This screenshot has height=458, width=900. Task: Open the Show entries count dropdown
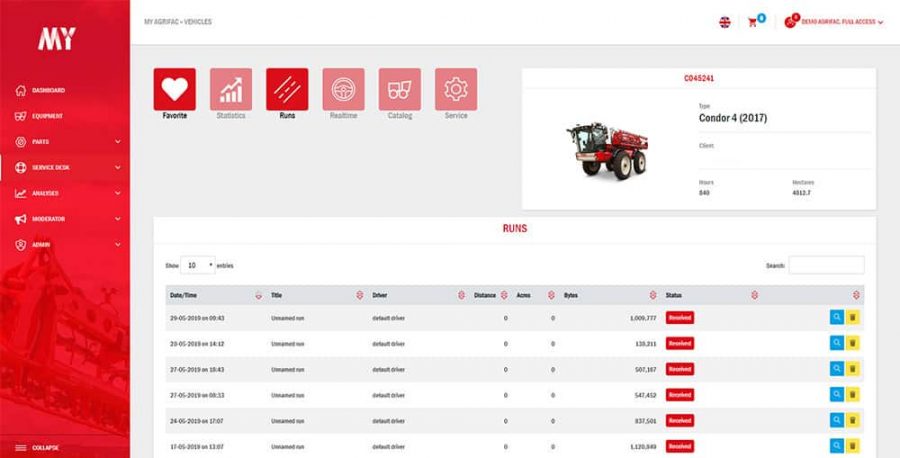point(198,265)
